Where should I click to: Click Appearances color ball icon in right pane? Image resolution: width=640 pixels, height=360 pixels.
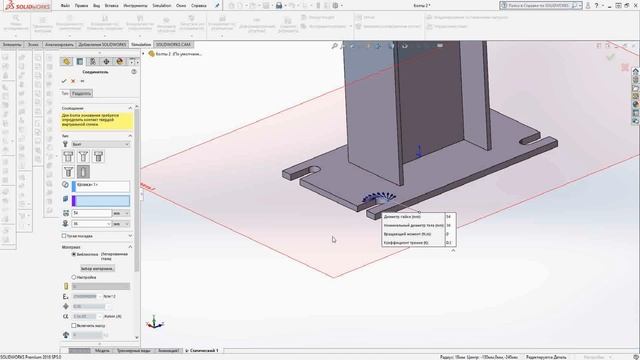pyautogui.click(x=636, y=104)
